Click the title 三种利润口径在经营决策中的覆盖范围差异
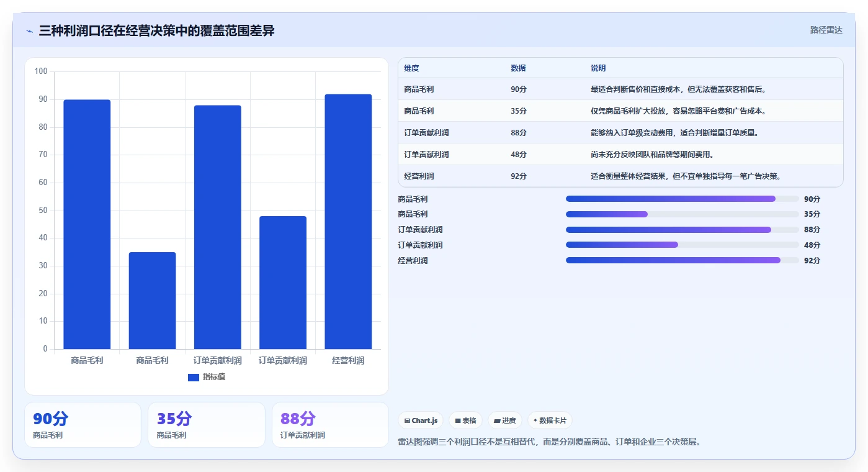This screenshot has height=472, width=868. click(156, 30)
